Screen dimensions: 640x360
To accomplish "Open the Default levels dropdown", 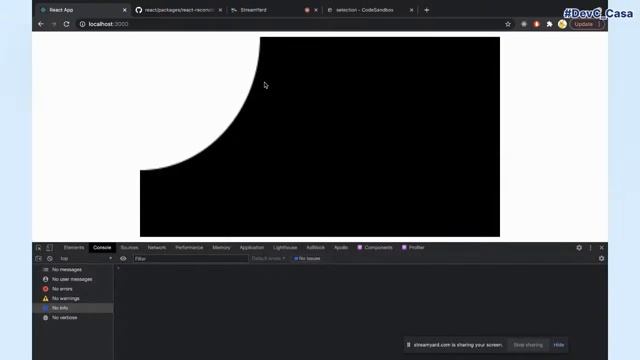I will point(268,258).
